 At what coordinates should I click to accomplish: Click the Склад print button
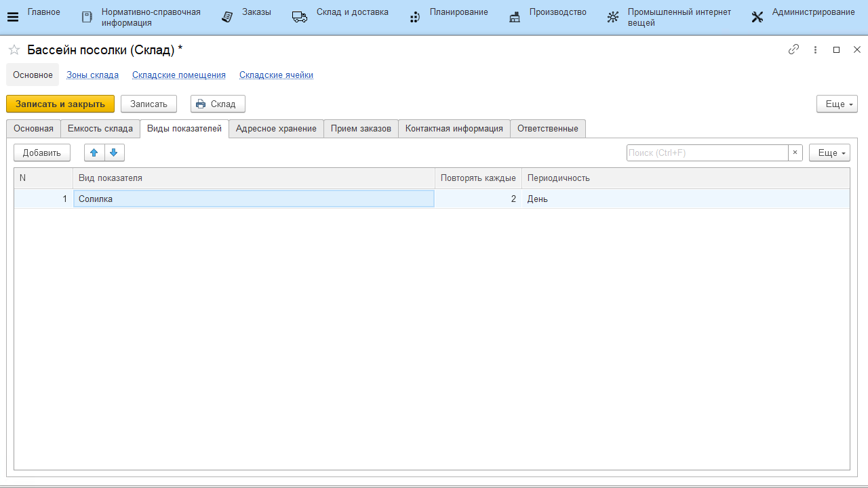point(217,104)
